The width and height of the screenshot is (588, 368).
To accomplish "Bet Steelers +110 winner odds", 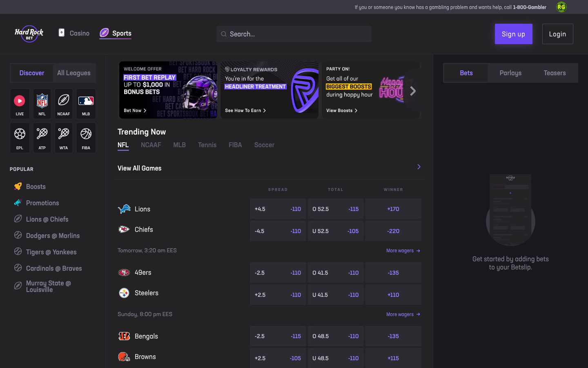I will coord(393,295).
